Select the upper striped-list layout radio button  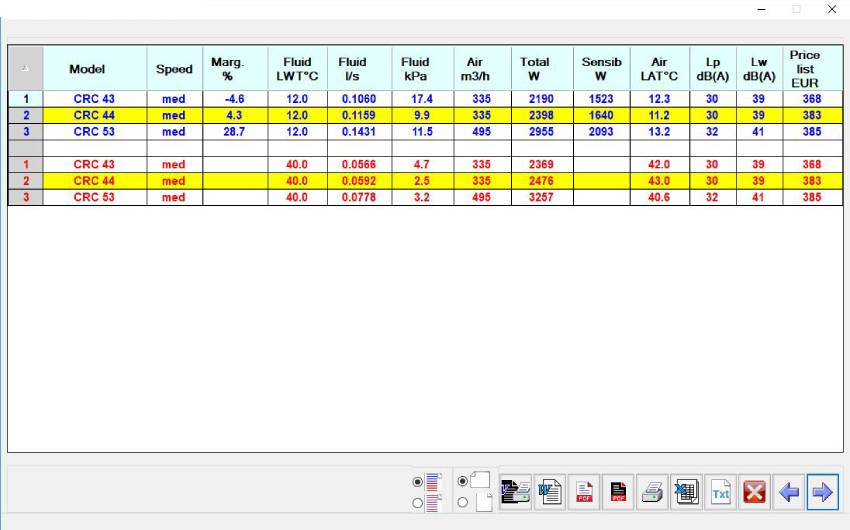click(417, 482)
